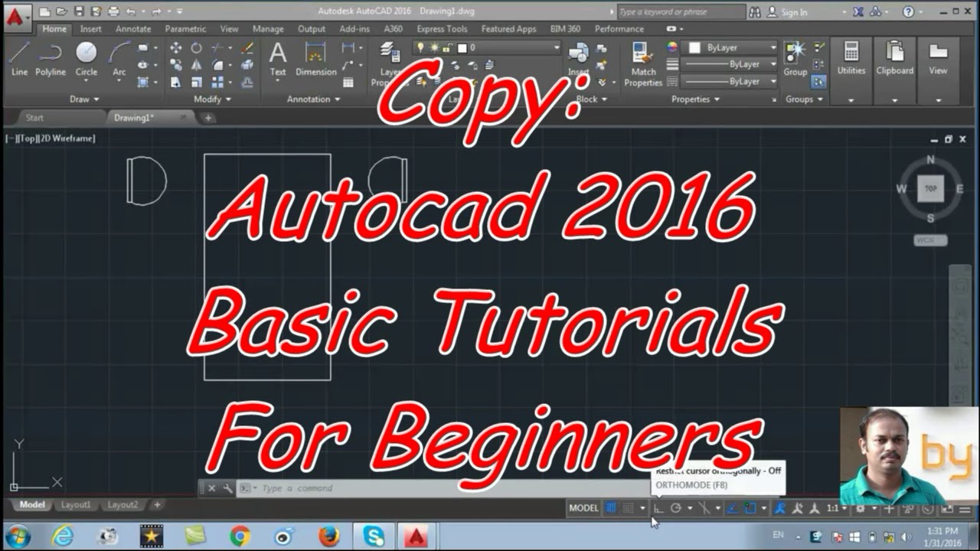Screen dimensions: 980x551
Task: Click the Plot printer icon
Action: (x=113, y=11)
